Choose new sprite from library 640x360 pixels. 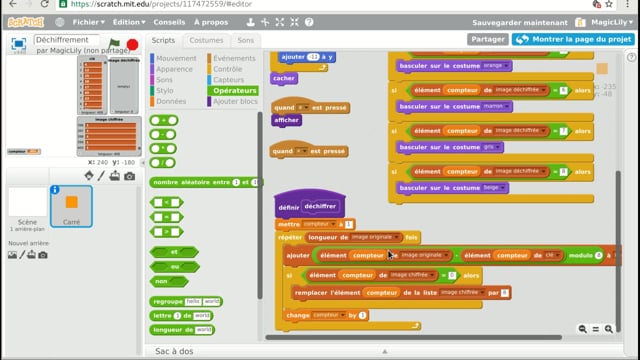click(89, 176)
